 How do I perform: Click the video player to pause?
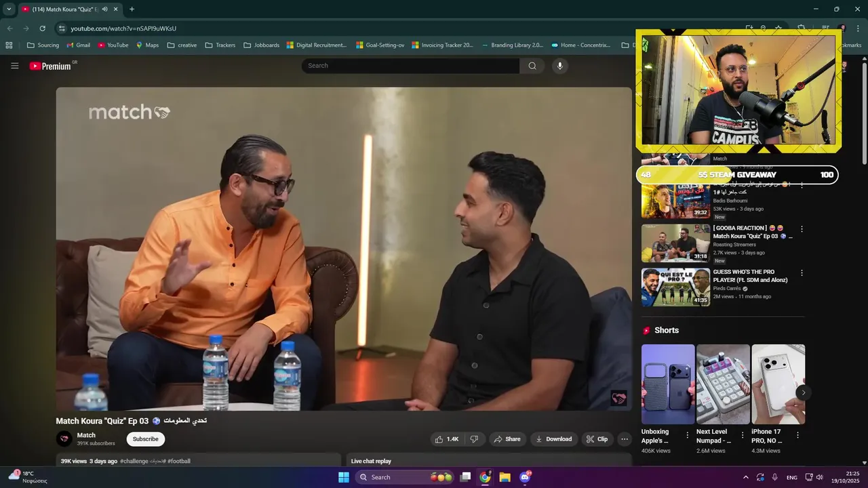tap(344, 249)
